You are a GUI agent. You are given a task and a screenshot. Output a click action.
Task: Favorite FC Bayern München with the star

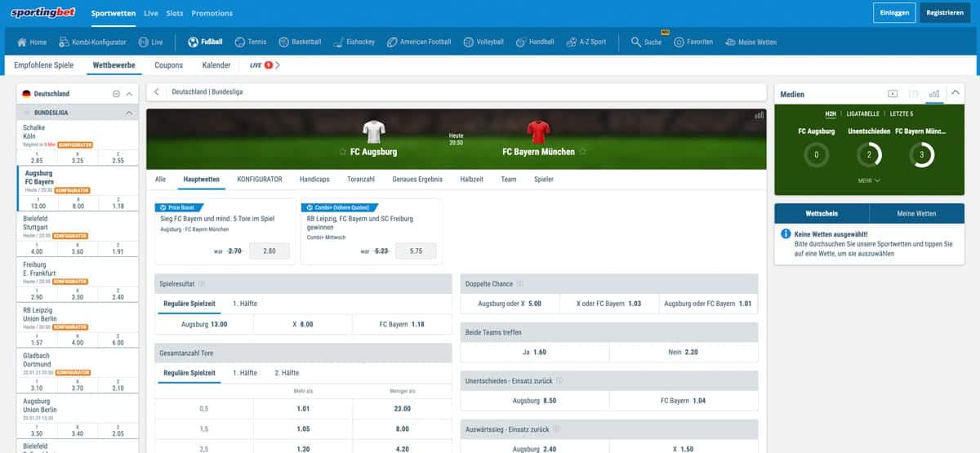tap(581, 152)
